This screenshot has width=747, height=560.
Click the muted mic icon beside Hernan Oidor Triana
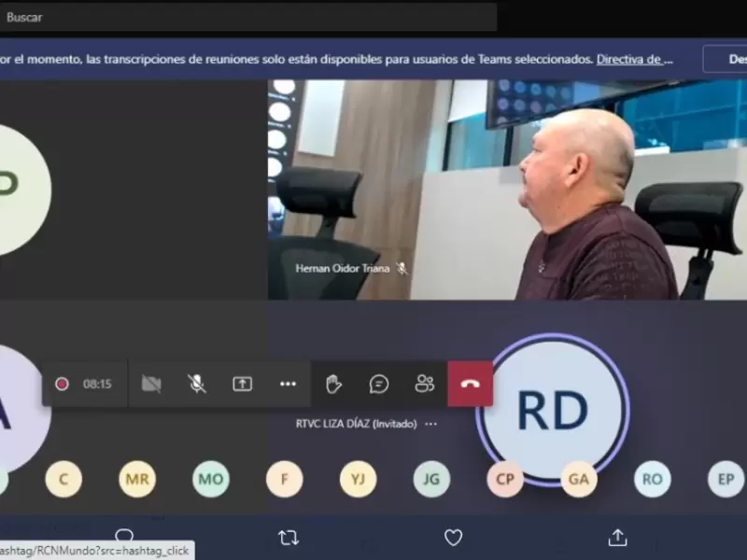402,269
